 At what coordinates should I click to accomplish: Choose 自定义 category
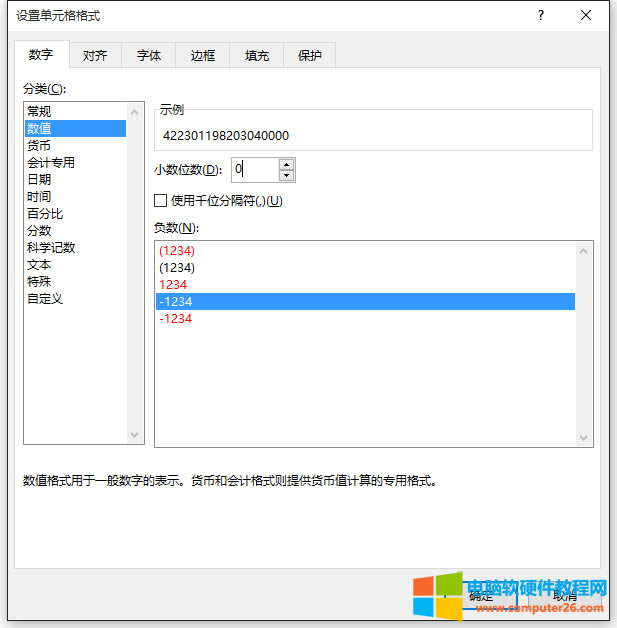45,298
